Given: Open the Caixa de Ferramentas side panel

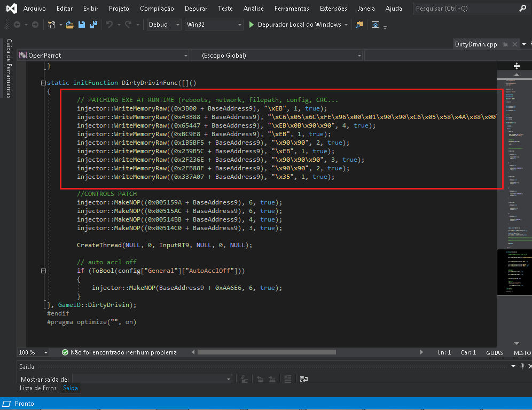Looking at the screenshot, I should [9, 68].
